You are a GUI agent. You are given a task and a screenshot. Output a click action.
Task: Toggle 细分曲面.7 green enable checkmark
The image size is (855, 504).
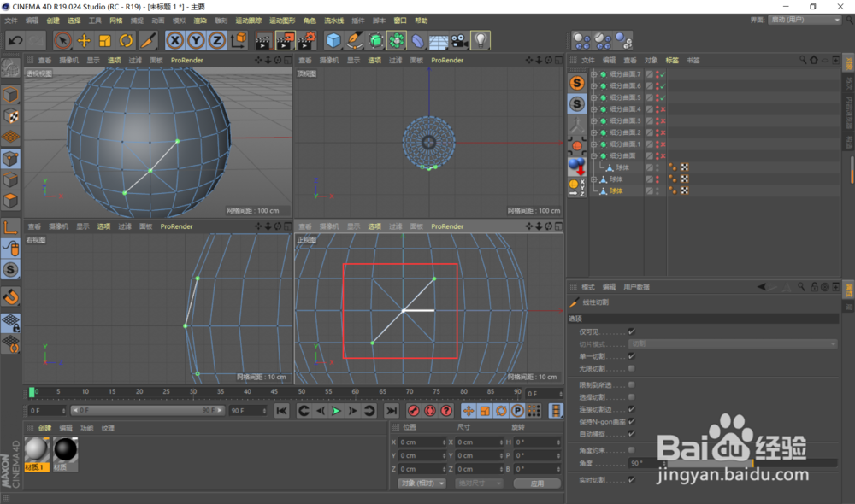pos(663,74)
